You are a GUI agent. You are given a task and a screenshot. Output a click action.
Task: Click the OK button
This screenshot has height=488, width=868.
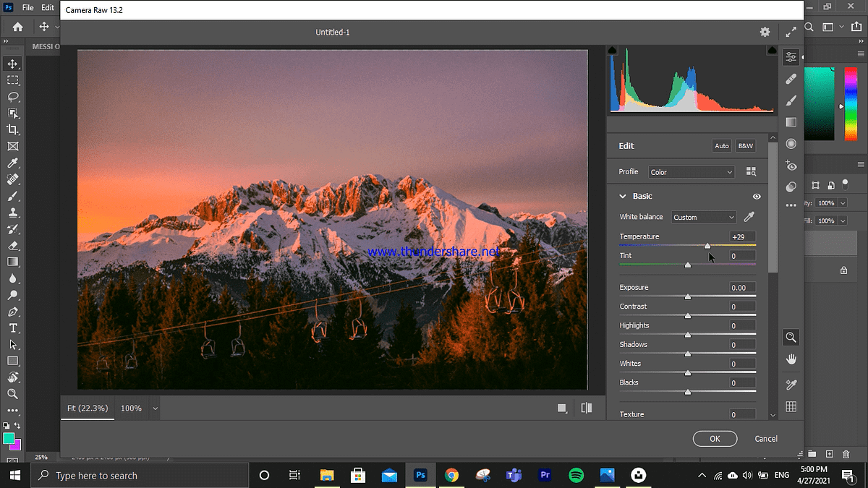pos(715,438)
